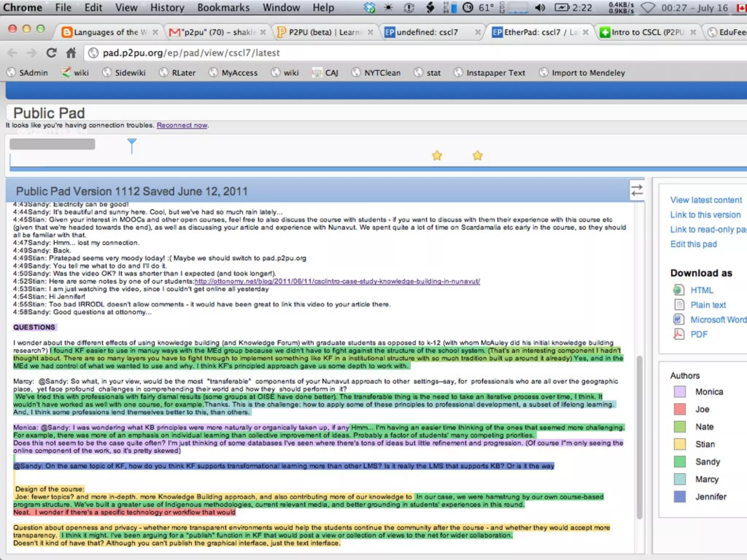
Task: Click the Plain text file icon
Action: click(679, 305)
